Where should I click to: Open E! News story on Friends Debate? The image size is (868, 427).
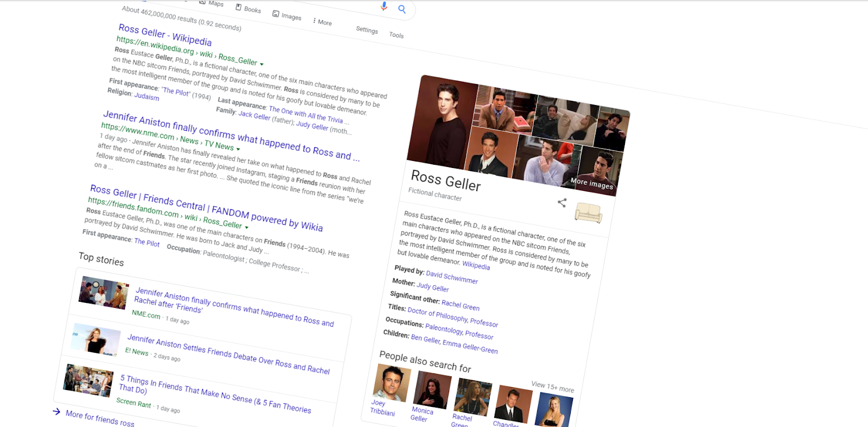point(228,354)
